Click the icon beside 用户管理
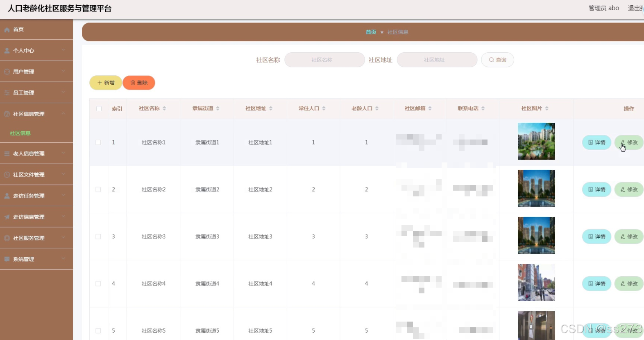This screenshot has width=644, height=340. 7,72
